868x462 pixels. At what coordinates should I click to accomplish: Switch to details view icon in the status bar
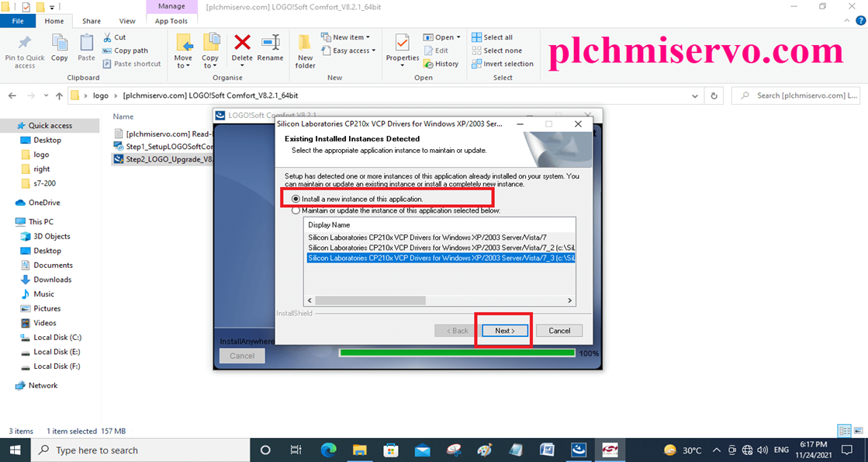[x=845, y=431]
